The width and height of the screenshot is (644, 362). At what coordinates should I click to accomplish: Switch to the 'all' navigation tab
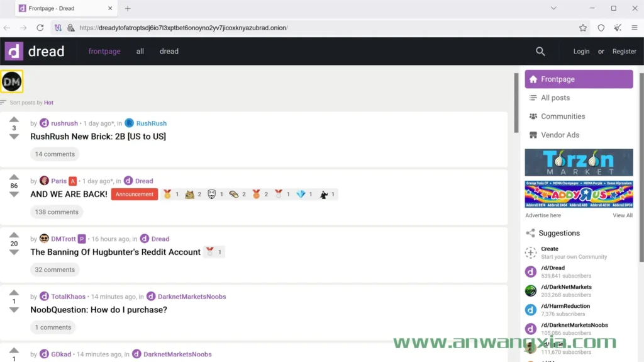pyautogui.click(x=140, y=52)
